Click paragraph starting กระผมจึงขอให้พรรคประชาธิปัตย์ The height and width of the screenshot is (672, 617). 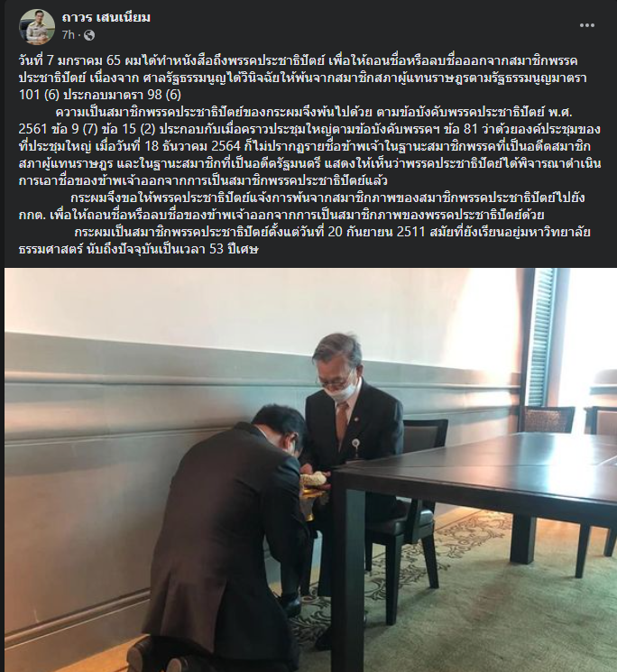[301, 207]
